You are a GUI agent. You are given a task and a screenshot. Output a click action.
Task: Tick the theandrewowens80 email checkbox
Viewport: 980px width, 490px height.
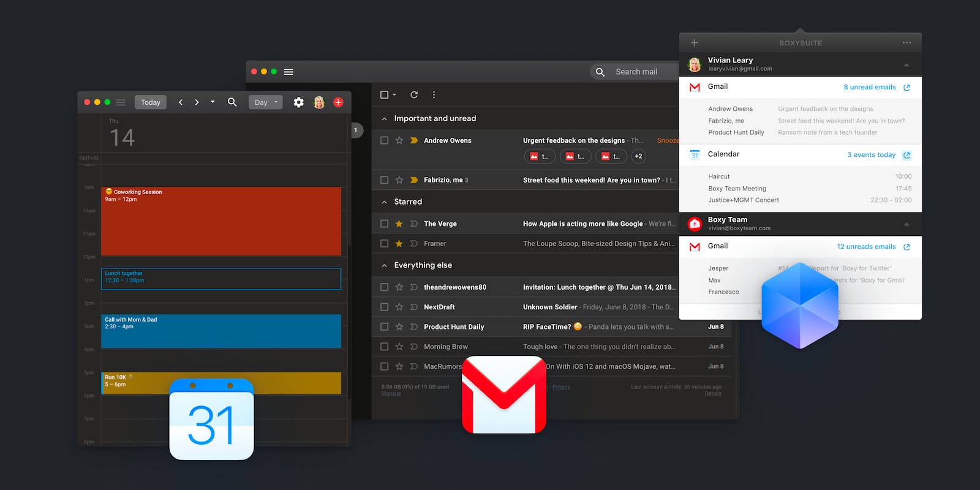(x=384, y=287)
